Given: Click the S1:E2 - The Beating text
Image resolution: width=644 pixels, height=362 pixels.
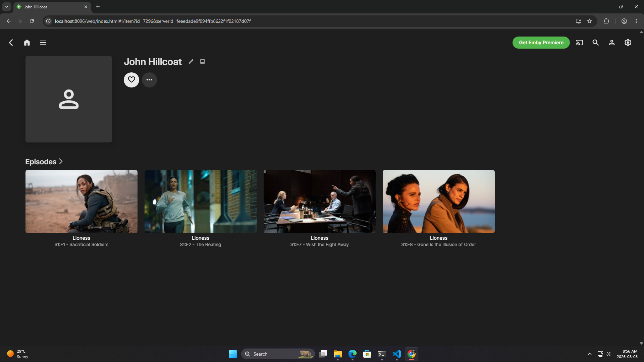Looking at the screenshot, I should [x=201, y=245].
